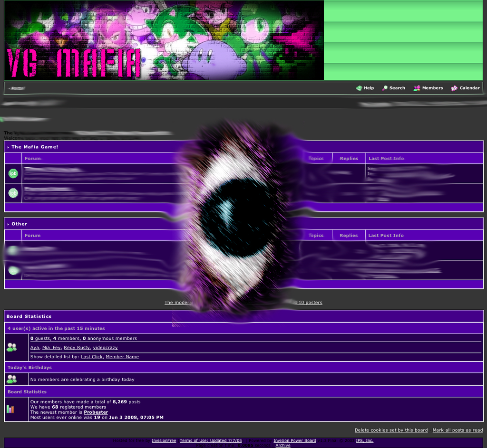The height and width of the screenshot is (448, 487).
Task: Sort the online list by Member Name
Action: 122,357
